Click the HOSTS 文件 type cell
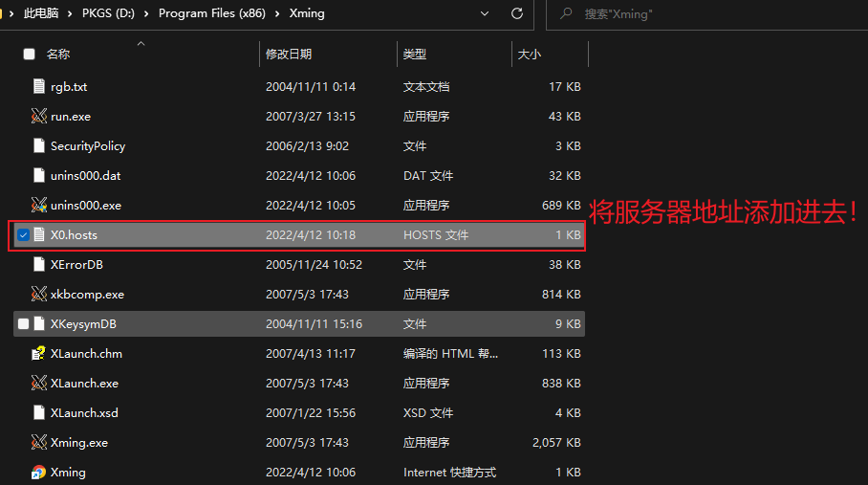 pos(436,234)
